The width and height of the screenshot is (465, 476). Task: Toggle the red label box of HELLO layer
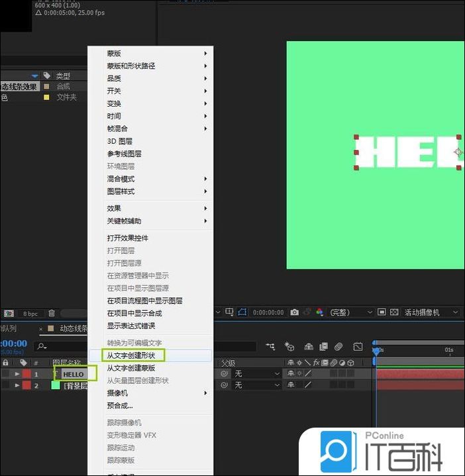click(26, 374)
